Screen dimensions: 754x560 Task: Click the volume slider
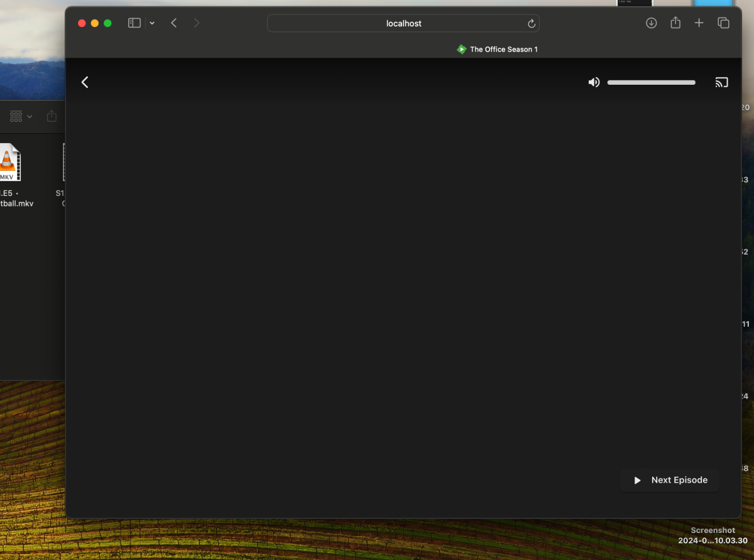(x=651, y=82)
